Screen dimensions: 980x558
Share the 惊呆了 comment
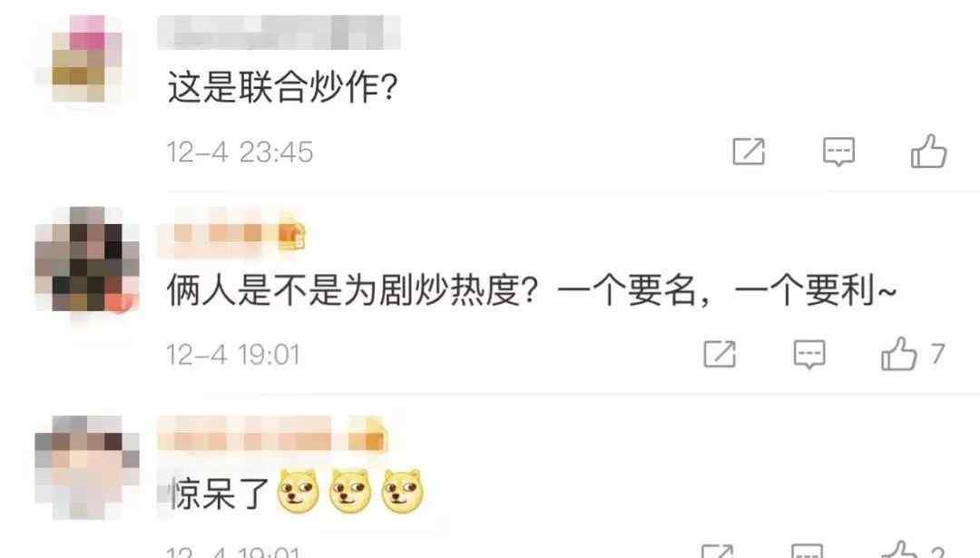coord(718,551)
